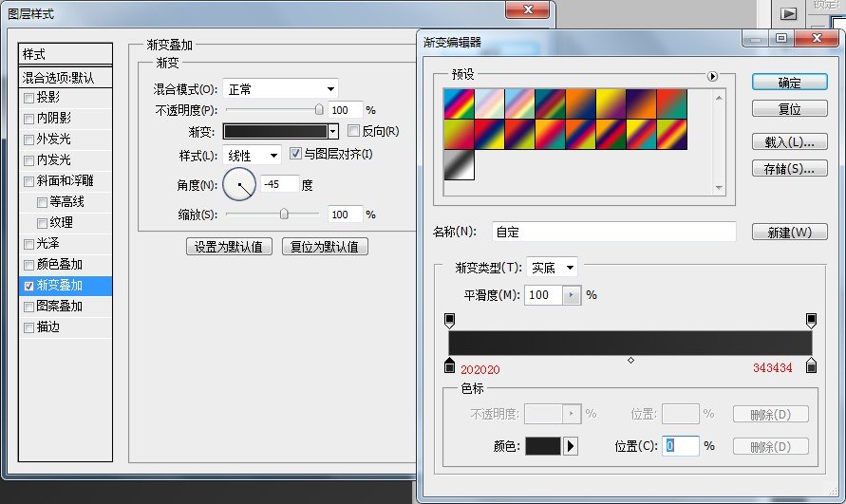Click the color stop swatch in 色标 section
This screenshot has width=846, height=504.
[543, 446]
